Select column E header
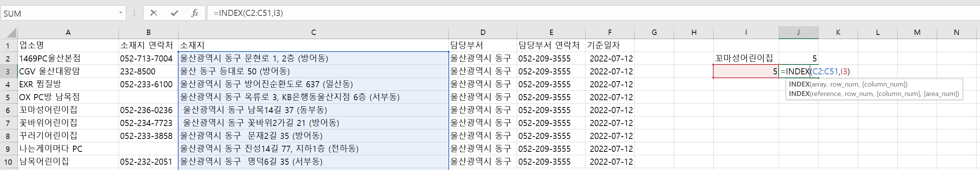The height and width of the screenshot is (170, 980). (551, 32)
